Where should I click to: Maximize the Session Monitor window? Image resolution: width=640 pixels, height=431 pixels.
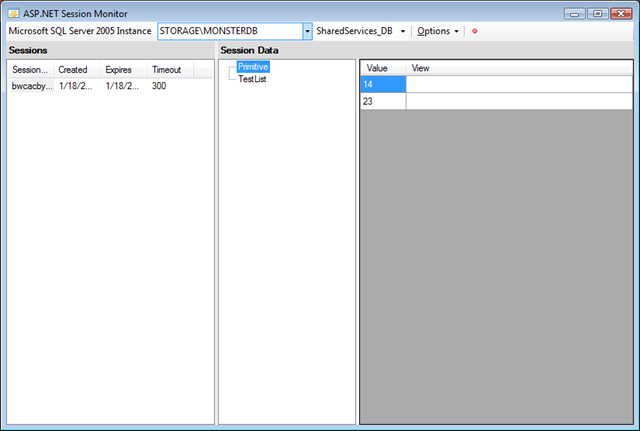pos(598,14)
